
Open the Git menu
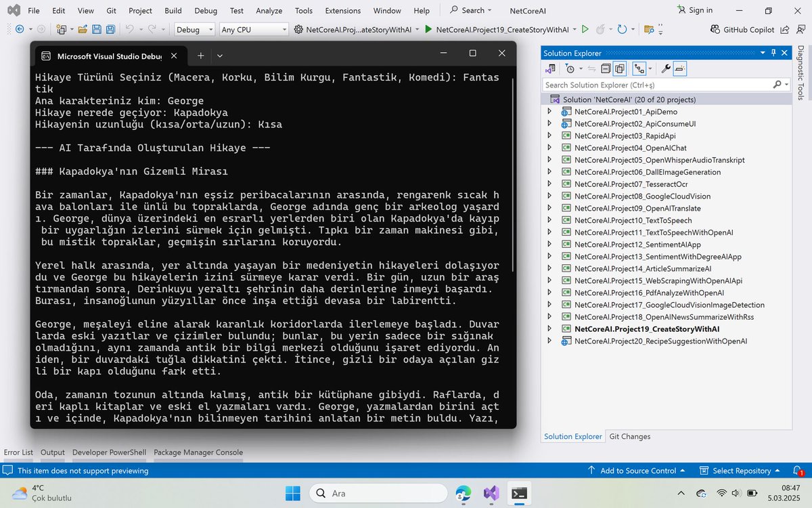[x=111, y=10]
